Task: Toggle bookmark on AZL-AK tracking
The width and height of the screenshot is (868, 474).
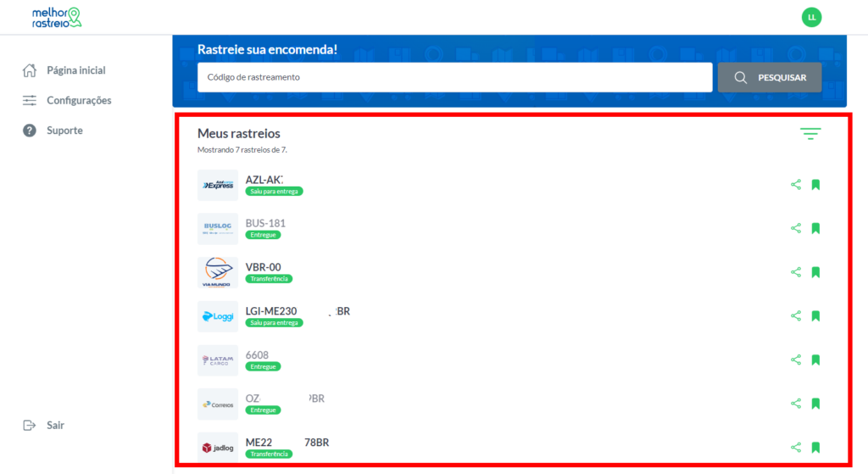Action: [815, 184]
